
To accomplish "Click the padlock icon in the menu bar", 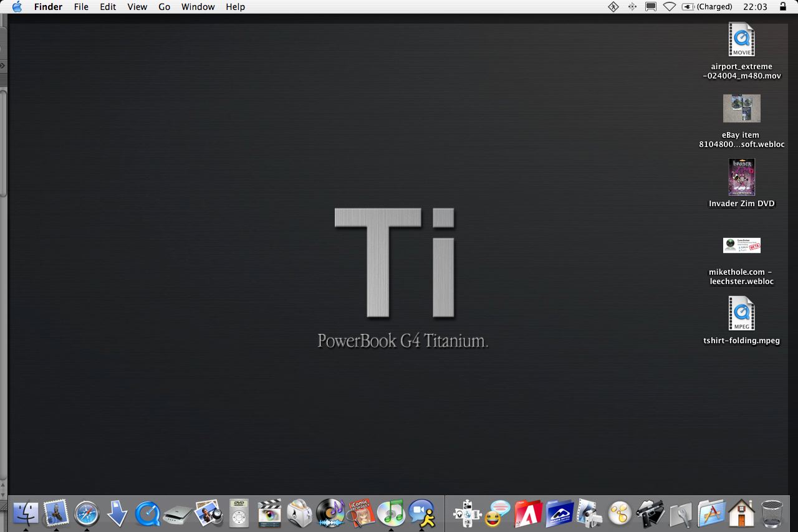I will pyautogui.click(x=783, y=7).
